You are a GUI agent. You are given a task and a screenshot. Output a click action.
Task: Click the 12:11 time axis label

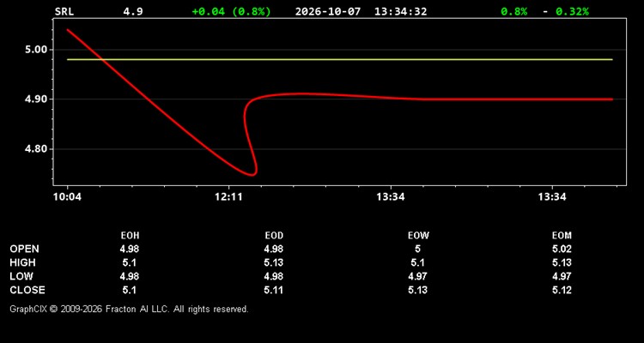pyautogui.click(x=228, y=197)
